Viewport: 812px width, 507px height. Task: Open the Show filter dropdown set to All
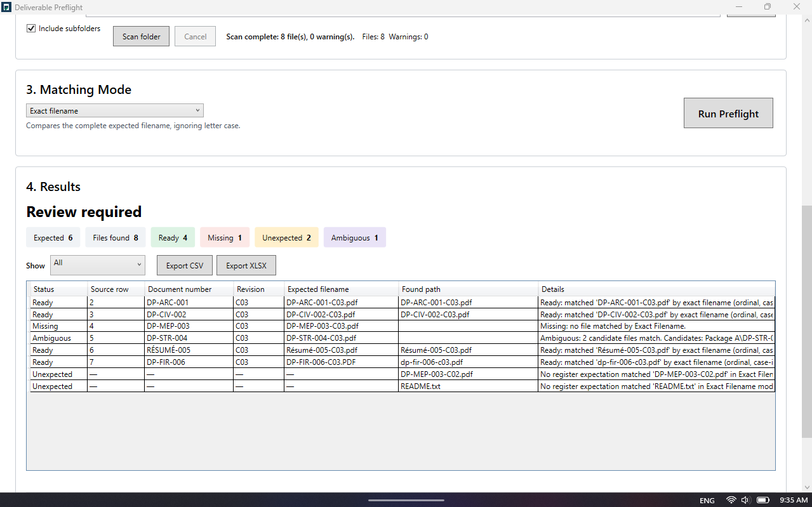(x=98, y=265)
